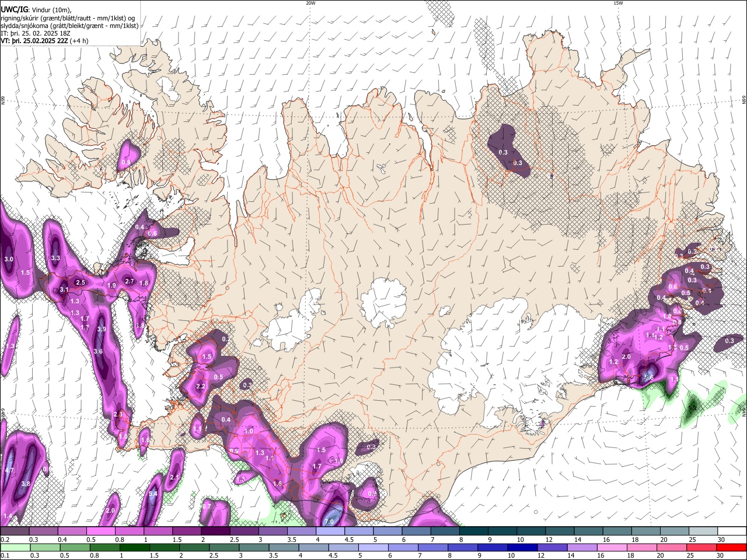The width and height of the screenshot is (747, 560).
Task: Select the rain legend swatch labeled 25
Action: point(703,547)
